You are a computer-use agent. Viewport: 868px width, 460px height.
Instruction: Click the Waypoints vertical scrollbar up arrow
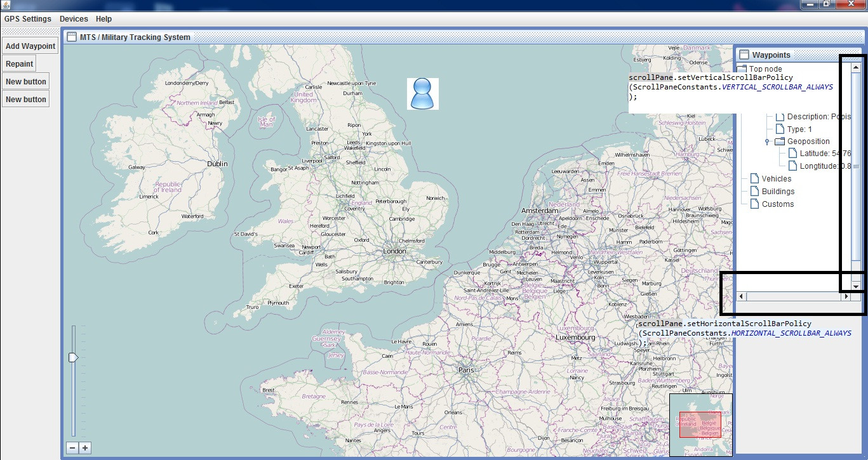[856, 67]
